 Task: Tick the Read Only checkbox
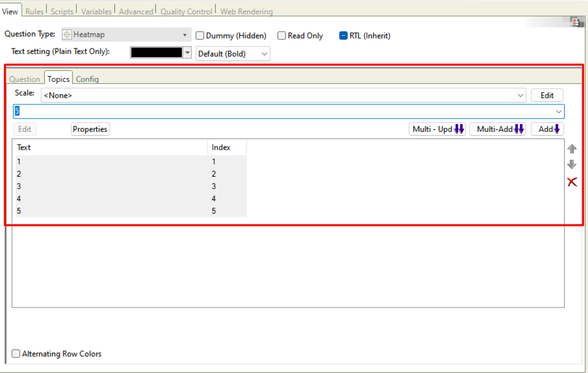pyautogui.click(x=282, y=36)
